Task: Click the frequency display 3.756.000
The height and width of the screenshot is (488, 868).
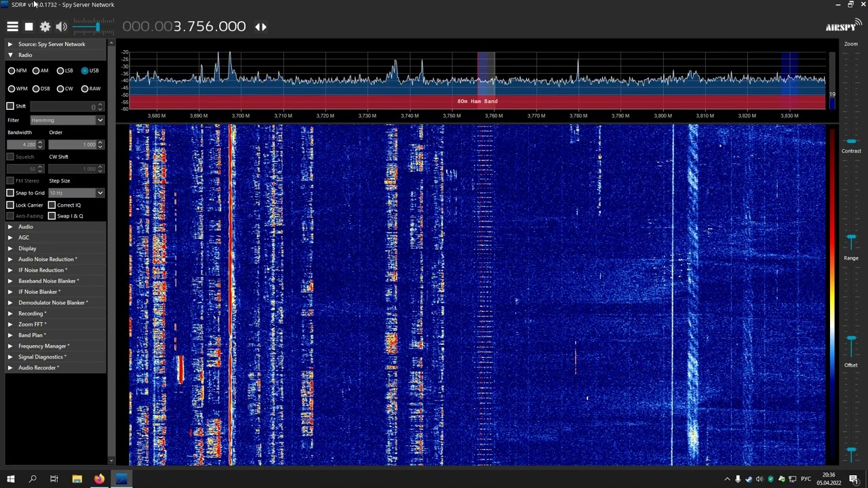Action: [184, 26]
